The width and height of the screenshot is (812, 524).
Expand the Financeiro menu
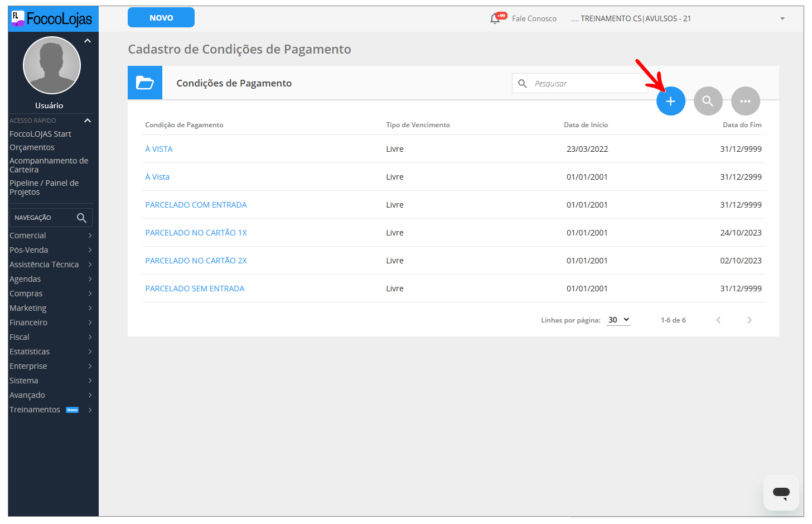pyautogui.click(x=50, y=323)
